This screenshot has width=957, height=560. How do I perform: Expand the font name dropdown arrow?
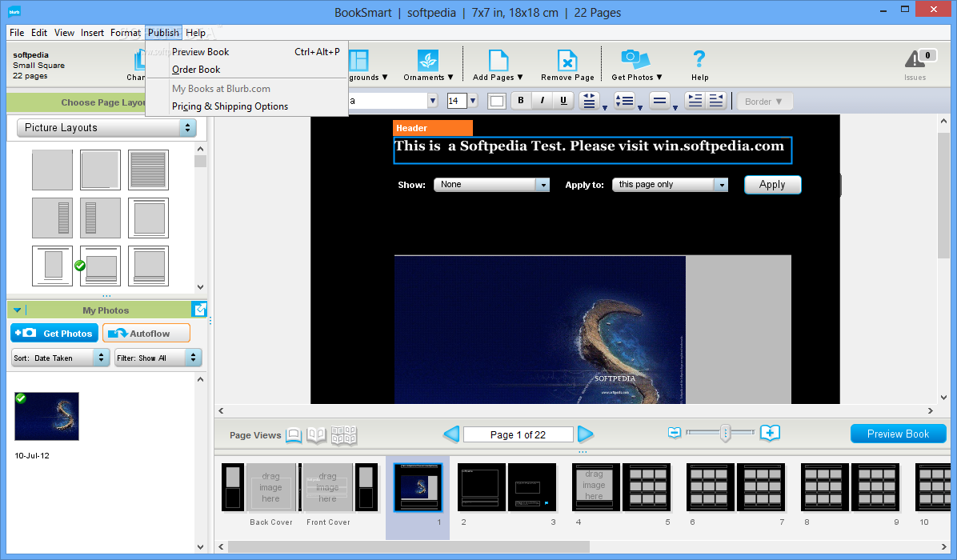(433, 101)
